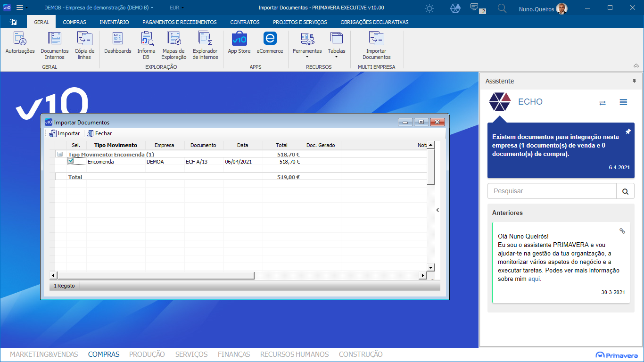Click the Importar button in dialog toolbar
Screen dimensions: 644x362
tap(65, 133)
